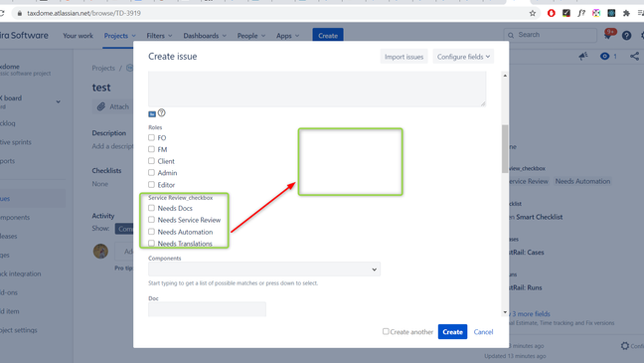Click into the Doc input field
644x363 pixels.
207,309
